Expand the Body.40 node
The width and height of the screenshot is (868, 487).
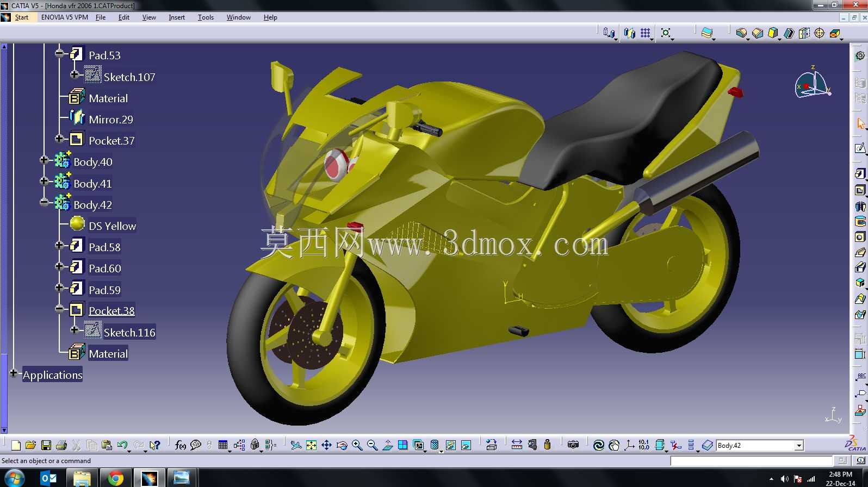point(44,159)
